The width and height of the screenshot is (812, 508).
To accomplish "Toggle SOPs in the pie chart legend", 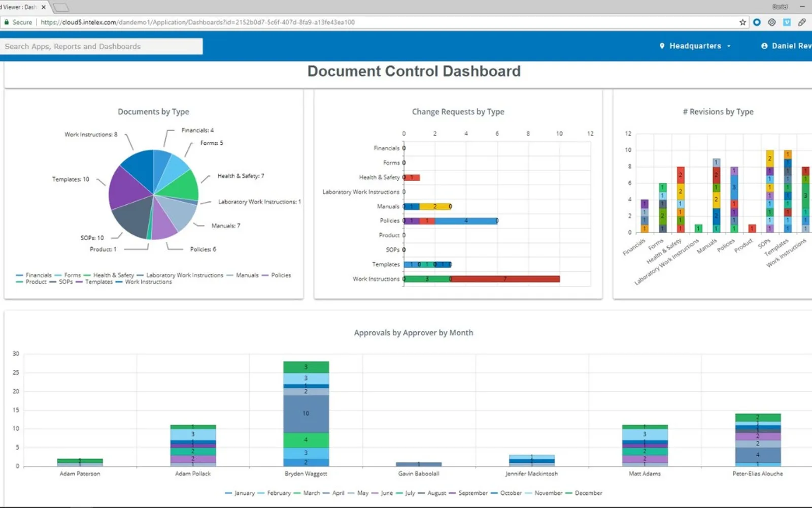I will 61,281.
